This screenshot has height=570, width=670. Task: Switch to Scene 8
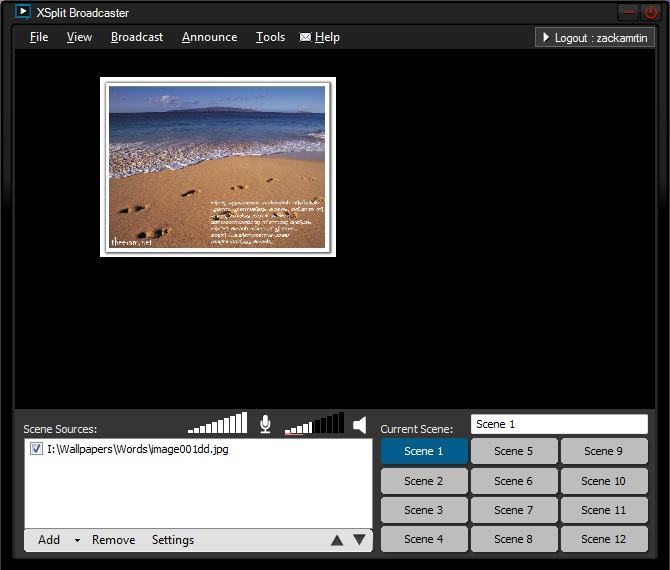[x=514, y=539]
